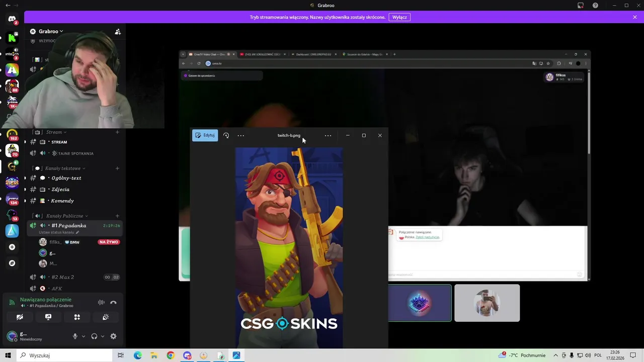Open Discord help question mark icon
Image resolution: width=644 pixels, height=362 pixels.
pyautogui.click(x=595, y=6)
